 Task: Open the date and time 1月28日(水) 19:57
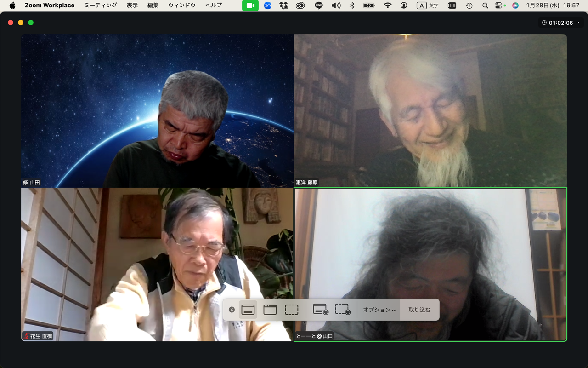[553, 6]
